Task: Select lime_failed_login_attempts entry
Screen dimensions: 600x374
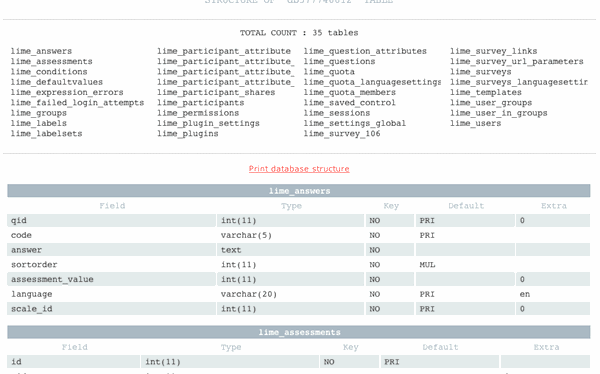Action: point(77,103)
